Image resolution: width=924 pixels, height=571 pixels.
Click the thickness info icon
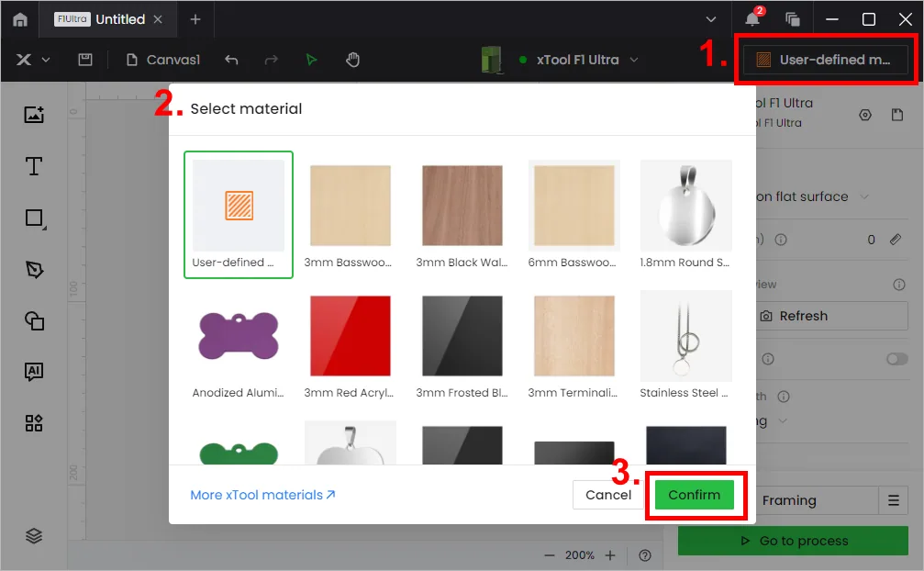pos(781,240)
